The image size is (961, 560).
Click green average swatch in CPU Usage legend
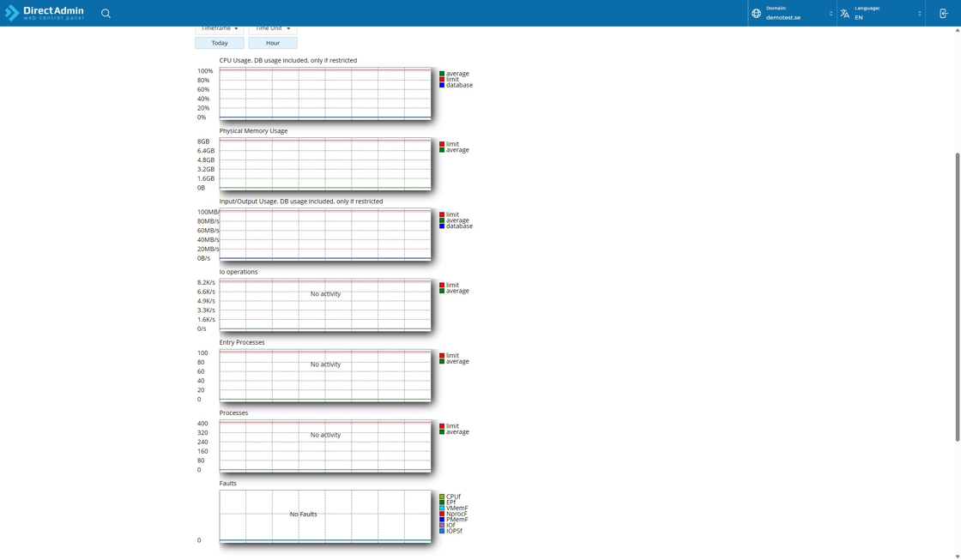442,74
